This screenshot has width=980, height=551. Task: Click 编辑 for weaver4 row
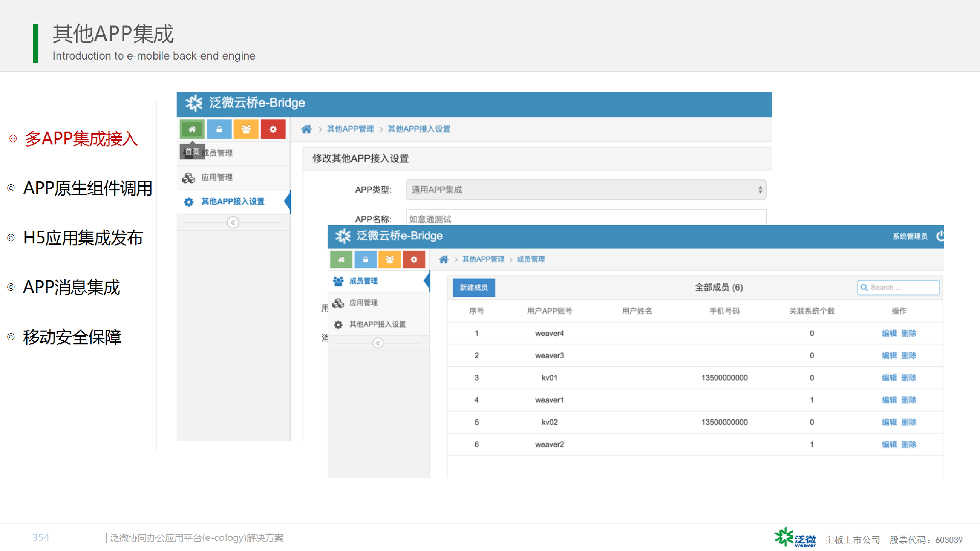pos(889,333)
